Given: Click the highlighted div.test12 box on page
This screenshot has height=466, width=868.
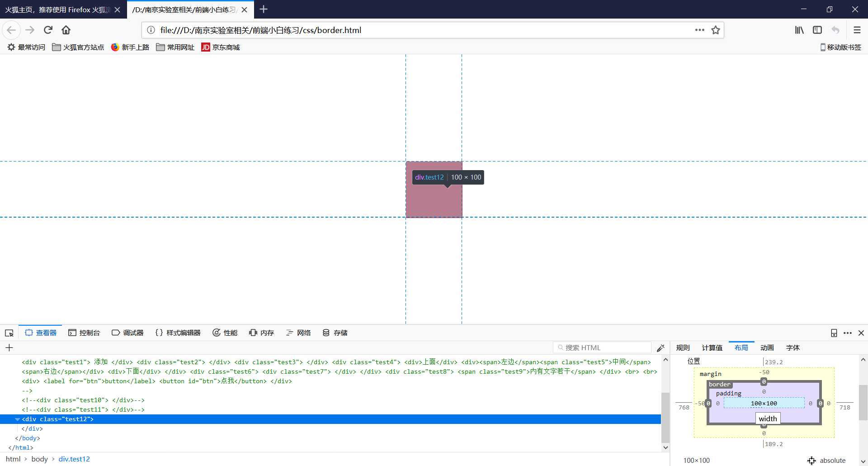Looking at the screenshot, I should pyautogui.click(x=434, y=190).
